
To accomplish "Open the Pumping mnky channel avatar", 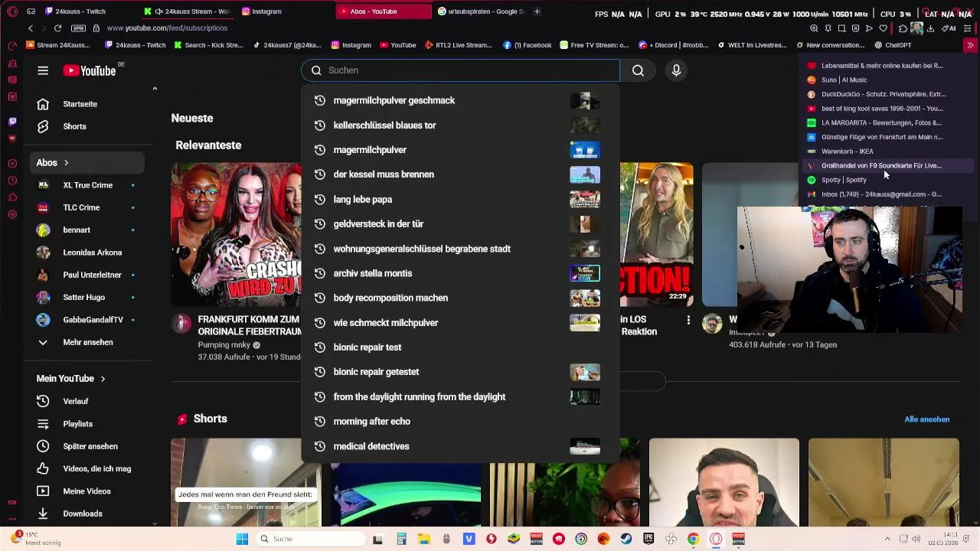I will pyautogui.click(x=181, y=323).
